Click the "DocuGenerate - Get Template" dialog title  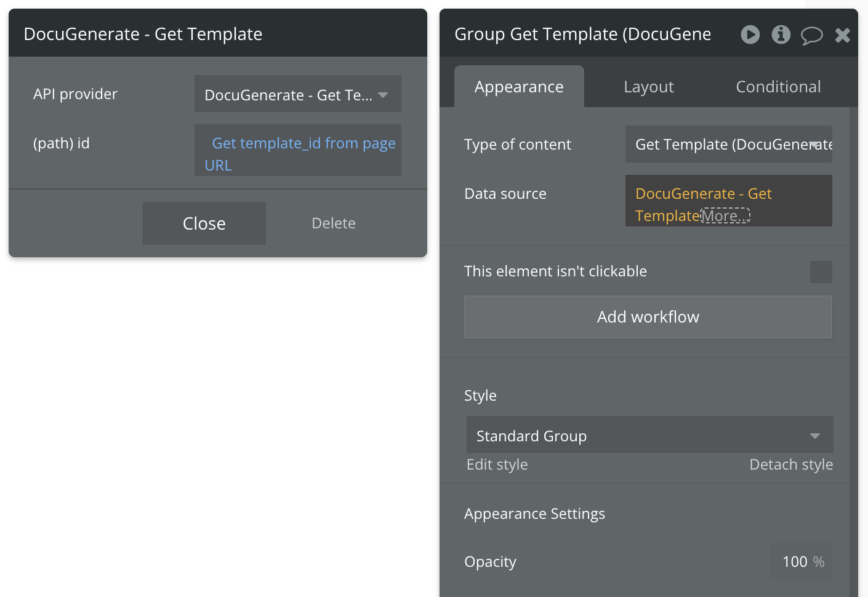(143, 34)
